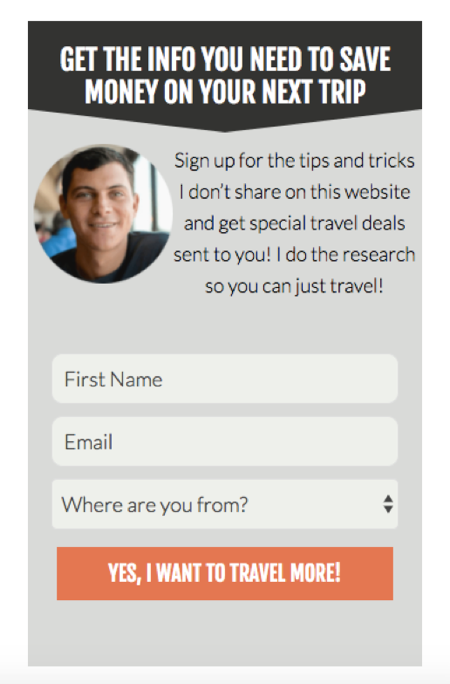Click text "and get special travel deals"
This screenshot has height=684, width=450.
click(294, 223)
